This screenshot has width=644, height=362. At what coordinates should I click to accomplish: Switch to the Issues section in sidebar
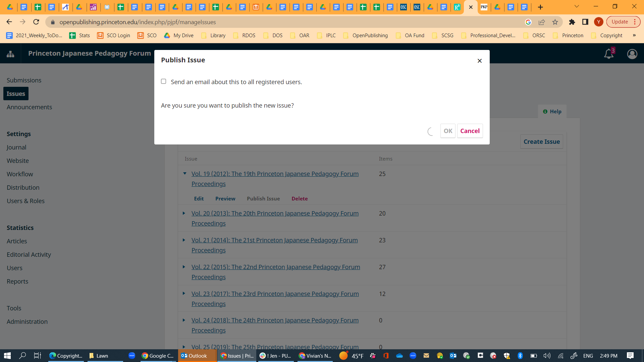[16, 94]
